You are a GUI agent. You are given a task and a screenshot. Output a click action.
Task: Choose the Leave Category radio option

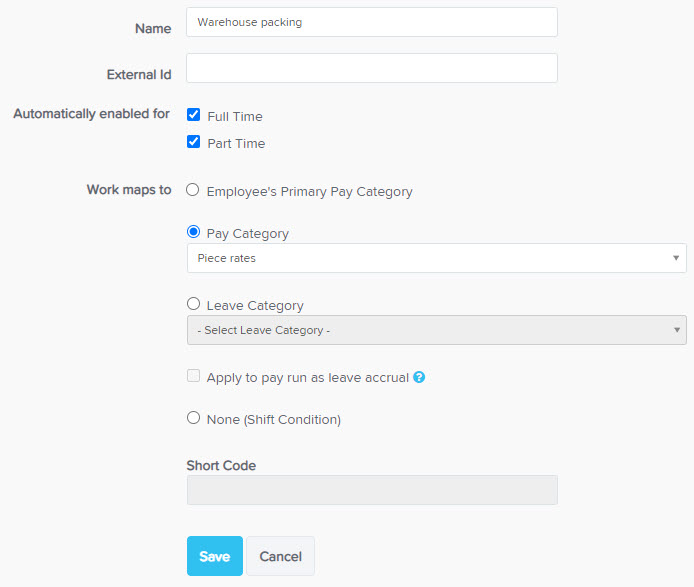[x=193, y=304]
